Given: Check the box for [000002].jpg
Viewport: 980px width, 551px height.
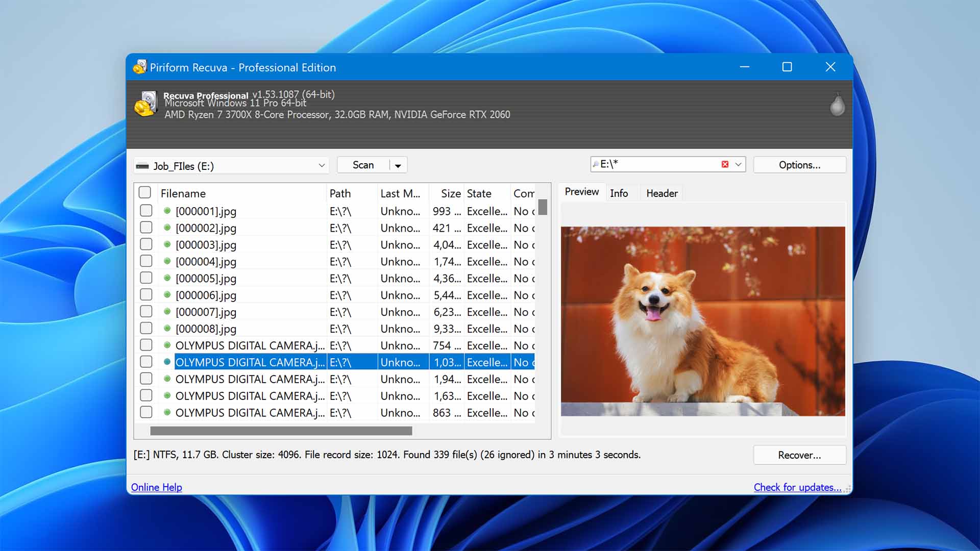Looking at the screenshot, I should coord(146,227).
